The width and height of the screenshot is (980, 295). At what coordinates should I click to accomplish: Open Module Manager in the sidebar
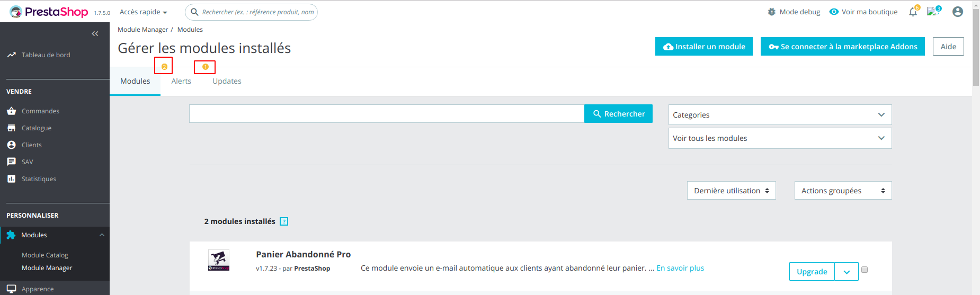tap(47, 267)
